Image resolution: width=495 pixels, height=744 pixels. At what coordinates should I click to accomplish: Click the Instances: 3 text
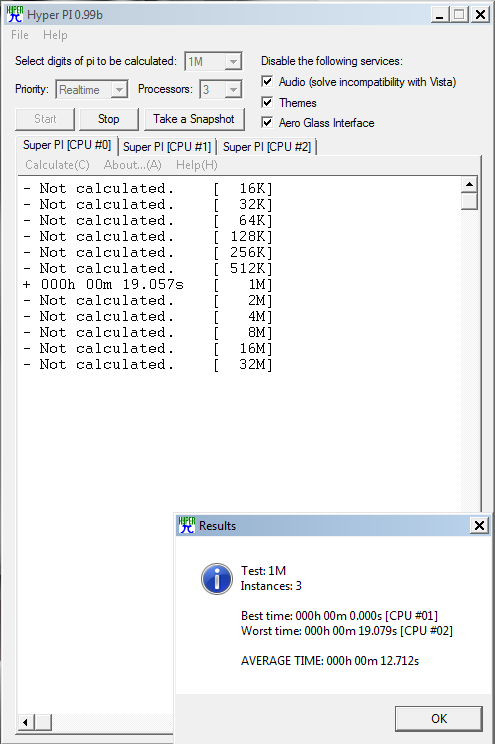(271, 586)
